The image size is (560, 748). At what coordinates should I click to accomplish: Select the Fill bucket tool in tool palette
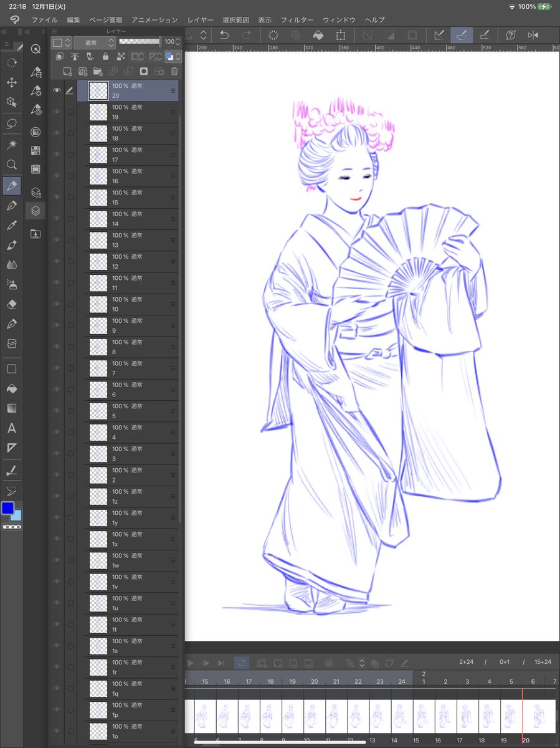11,389
